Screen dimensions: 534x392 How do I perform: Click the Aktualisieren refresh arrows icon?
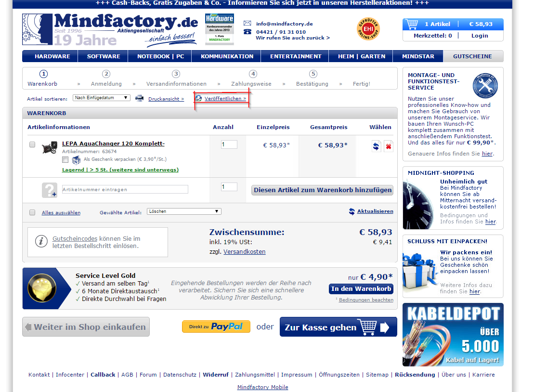pos(352,211)
